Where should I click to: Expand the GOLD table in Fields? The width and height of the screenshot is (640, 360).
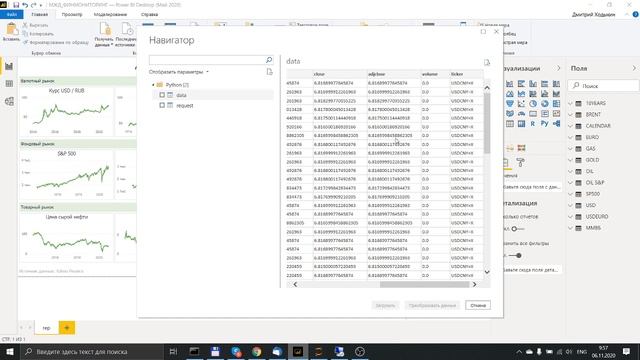coord(571,160)
